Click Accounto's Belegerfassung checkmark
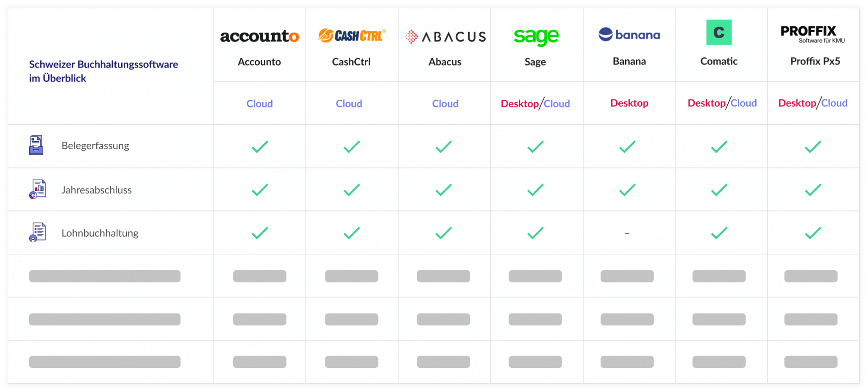The width and height of the screenshot is (868, 392). [260, 147]
